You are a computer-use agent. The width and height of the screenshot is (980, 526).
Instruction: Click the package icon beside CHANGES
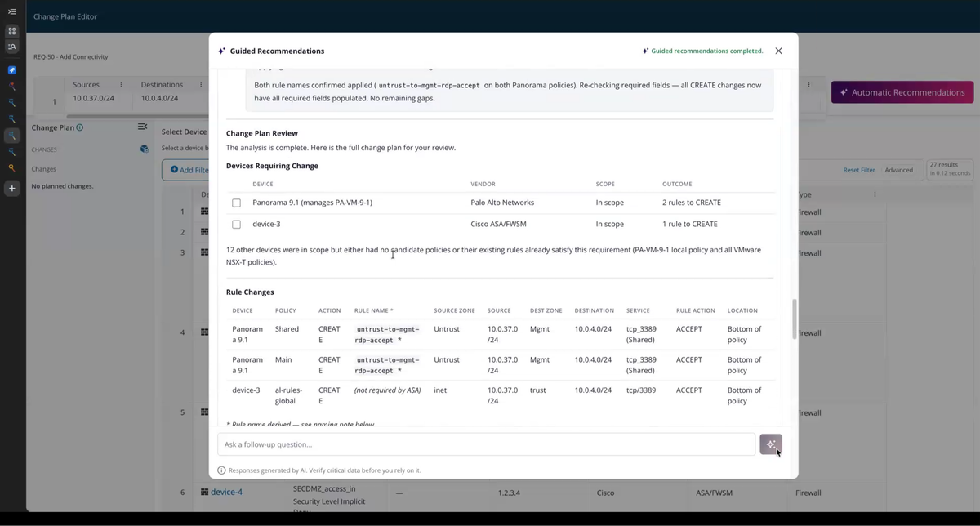click(x=145, y=149)
